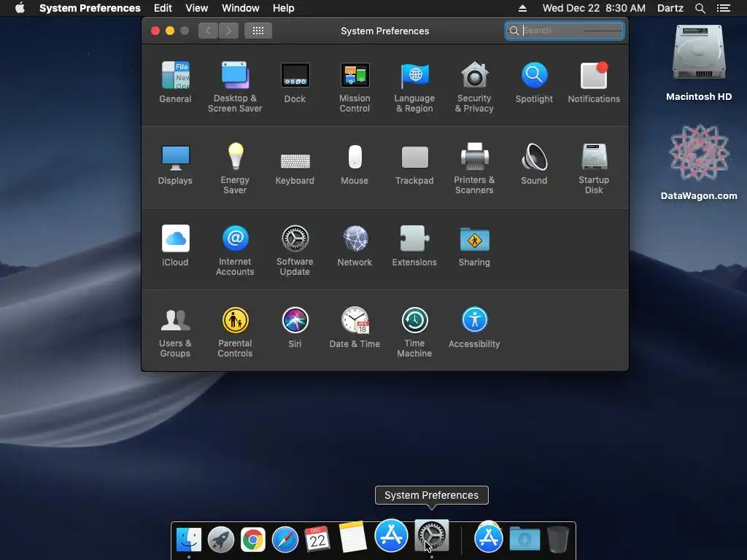Click the System Preferences search field
This screenshot has width=747, height=560.
click(x=565, y=31)
